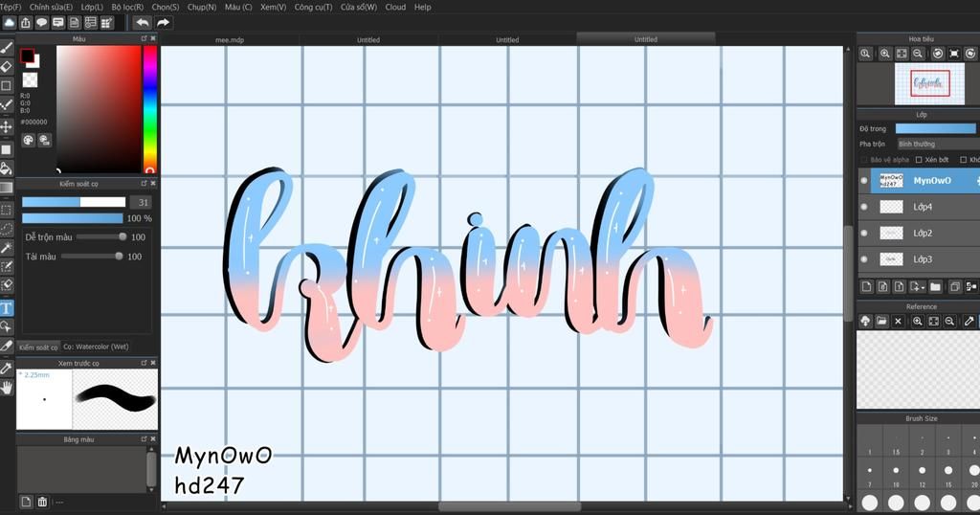Undock the Xem trước cọ panel
Image resolution: width=980 pixels, height=515 pixels.
144,363
